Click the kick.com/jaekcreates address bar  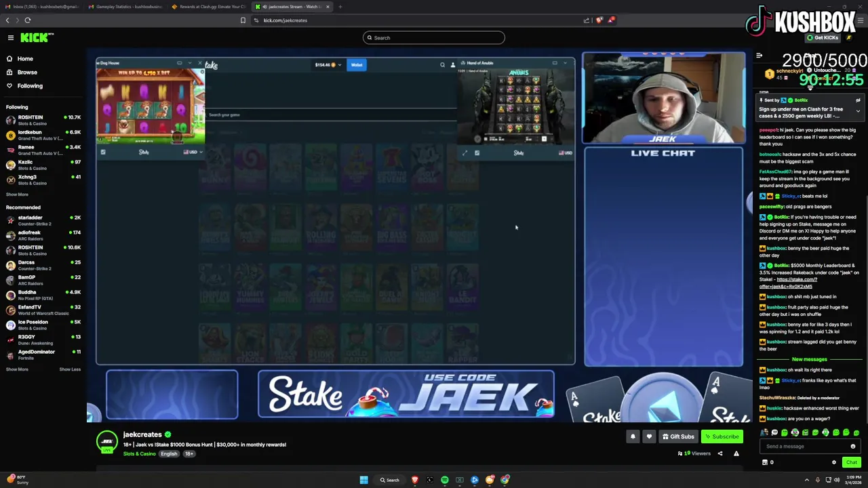click(x=285, y=20)
